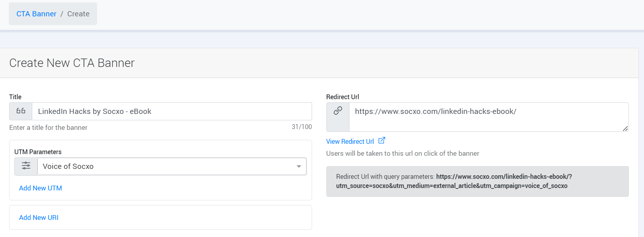
Task: Click the Create New CTA Banner heading
Action: tap(72, 63)
